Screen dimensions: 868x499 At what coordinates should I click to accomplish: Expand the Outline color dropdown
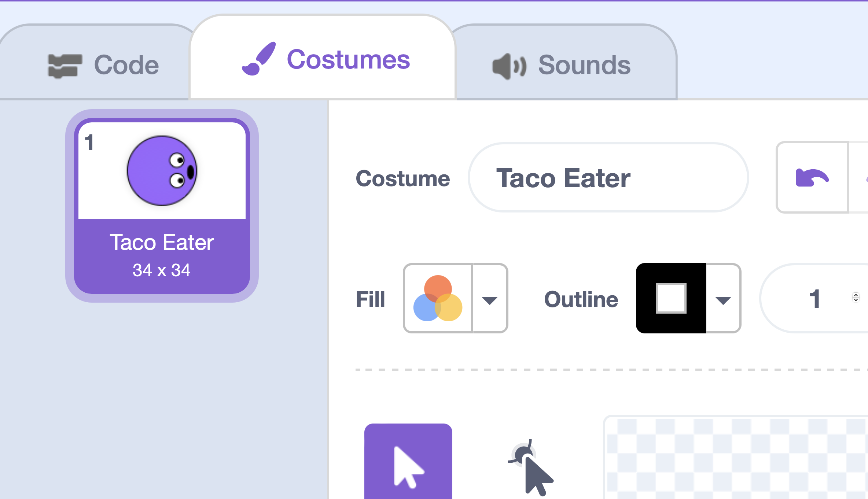pyautogui.click(x=724, y=298)
